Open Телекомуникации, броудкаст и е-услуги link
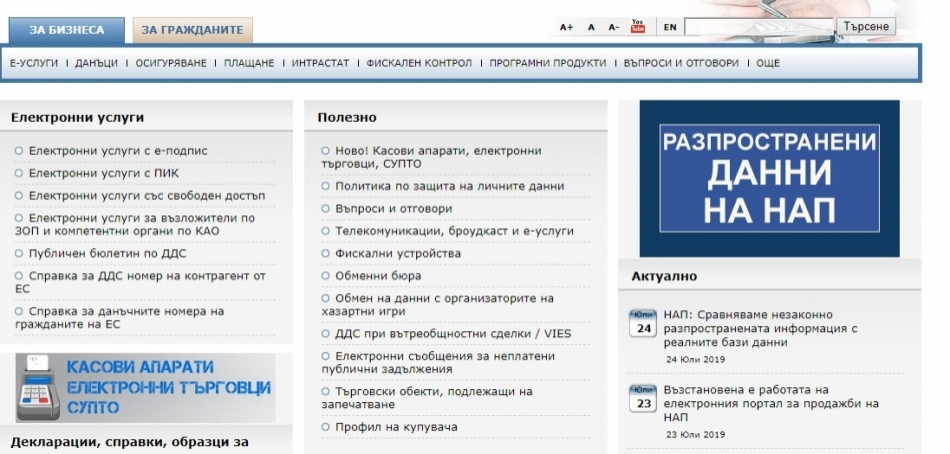 coord(454,231)
